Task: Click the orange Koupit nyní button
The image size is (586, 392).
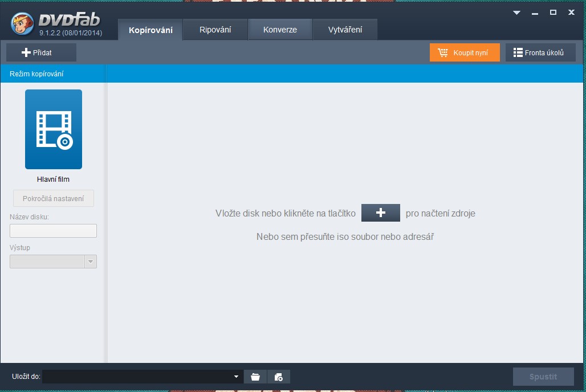Action: pos(465,52)
